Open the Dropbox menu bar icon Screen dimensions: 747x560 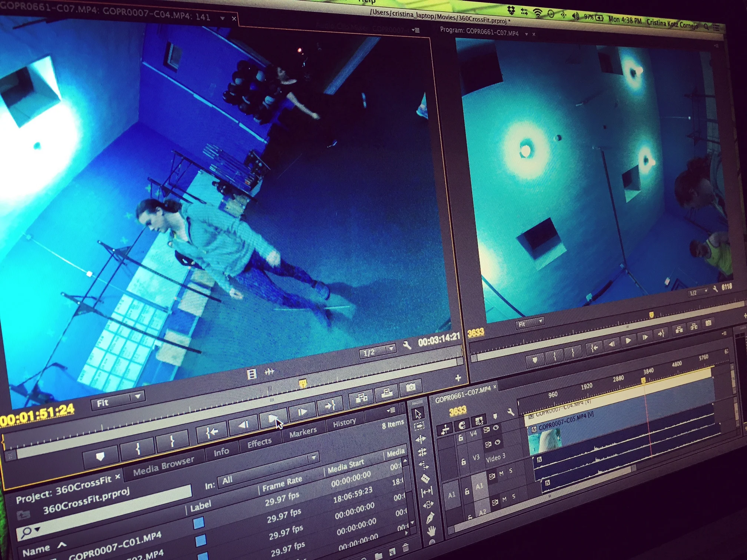tap(511, 11)
